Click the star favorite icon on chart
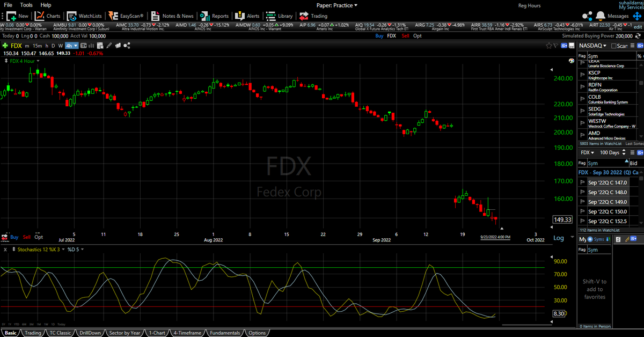This screenshot has width=644, height=337. (548, 46)
